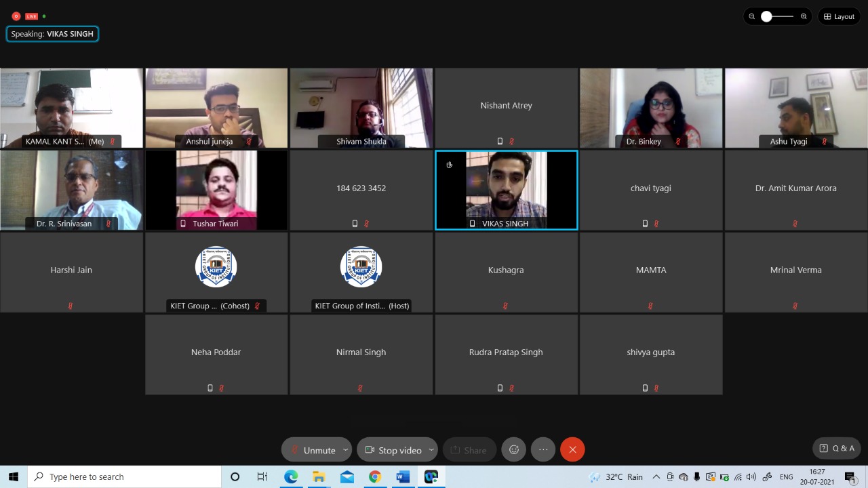Expand audio options arrow next to Unmute
The image size is (868, 488).
tap(345, 449)
